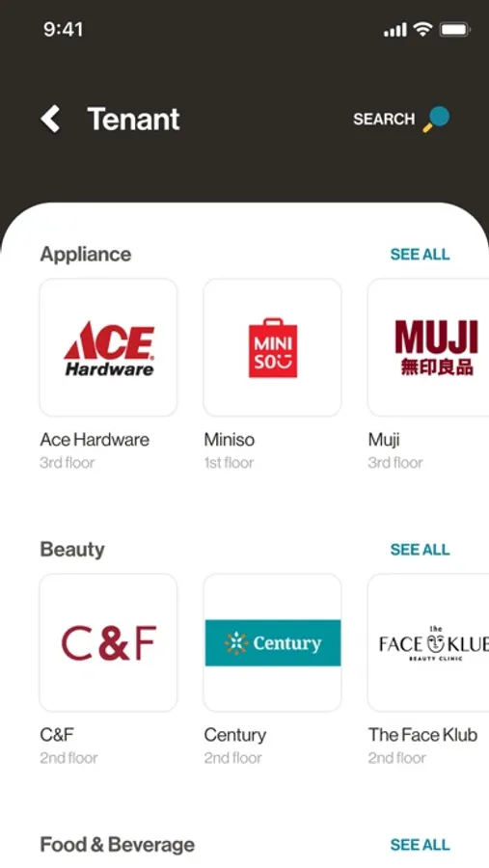
Task: Click the Miniso tenant name
Action: 230,440
